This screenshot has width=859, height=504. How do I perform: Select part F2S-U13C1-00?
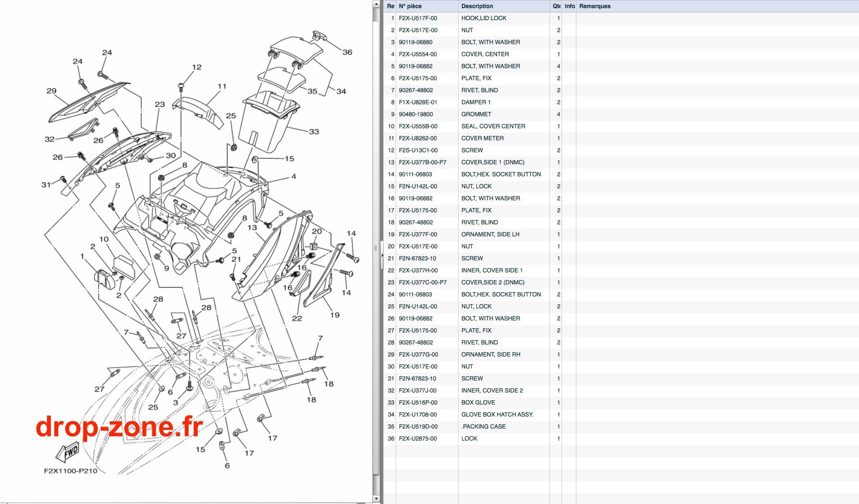[x=418, y=150]
